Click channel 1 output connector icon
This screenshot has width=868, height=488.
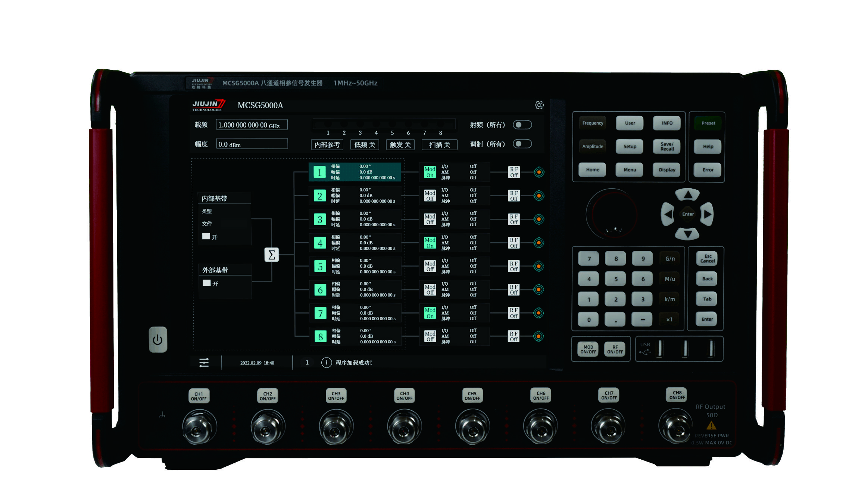point(538,172)
